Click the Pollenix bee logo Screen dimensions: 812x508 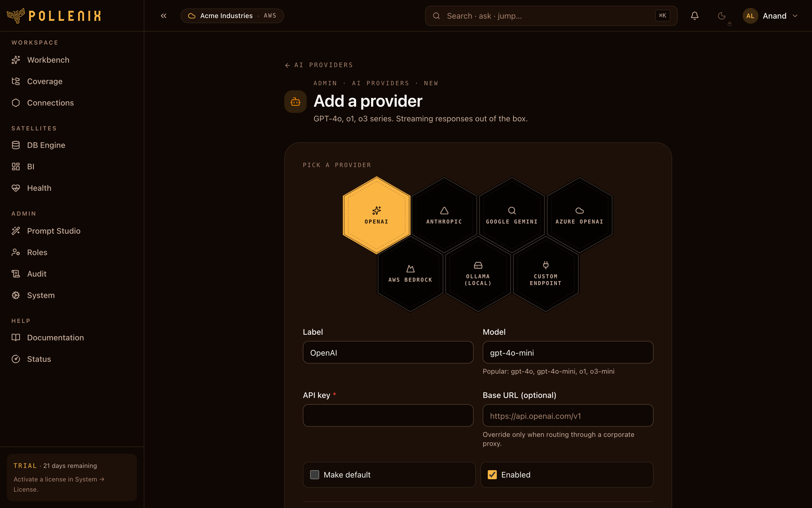point(16,16)
